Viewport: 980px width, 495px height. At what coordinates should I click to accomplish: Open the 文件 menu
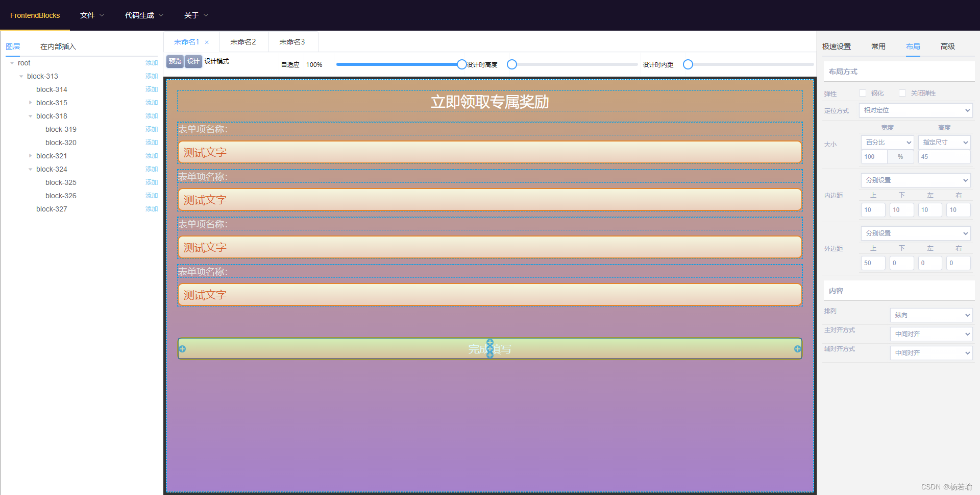(x=92, y=15)
